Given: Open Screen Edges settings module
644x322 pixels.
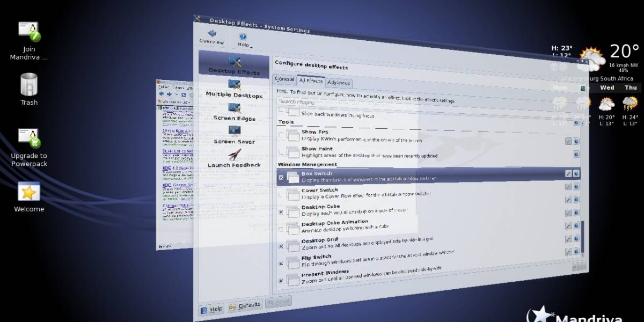Looking at the screenshot, I should [234, 113].
